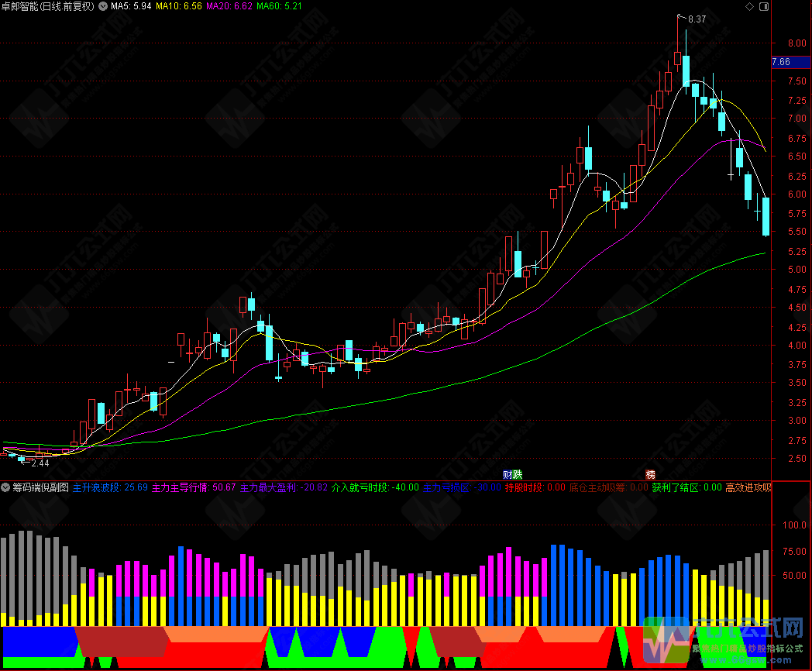Toggle the side panel layout icon
The width and height of the screenshot is (812, 671).
click(x=764, y=6)
